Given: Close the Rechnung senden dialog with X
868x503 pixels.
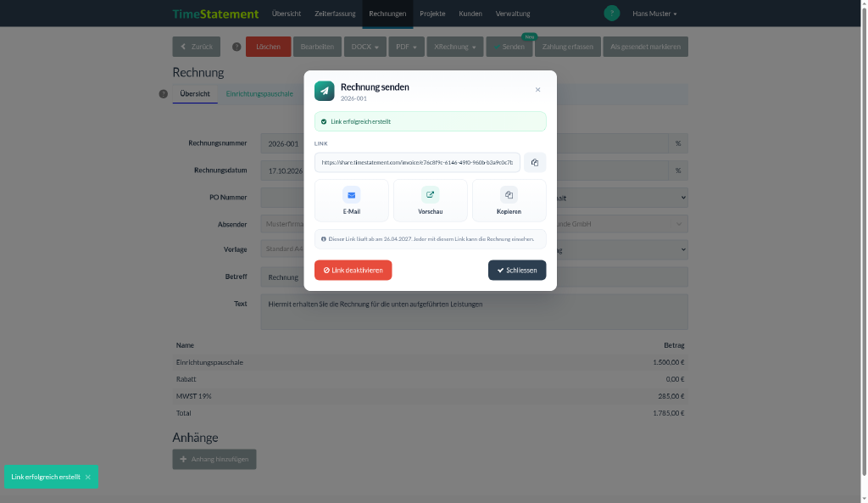Looking at the screenshot, I should click(537, 90).
